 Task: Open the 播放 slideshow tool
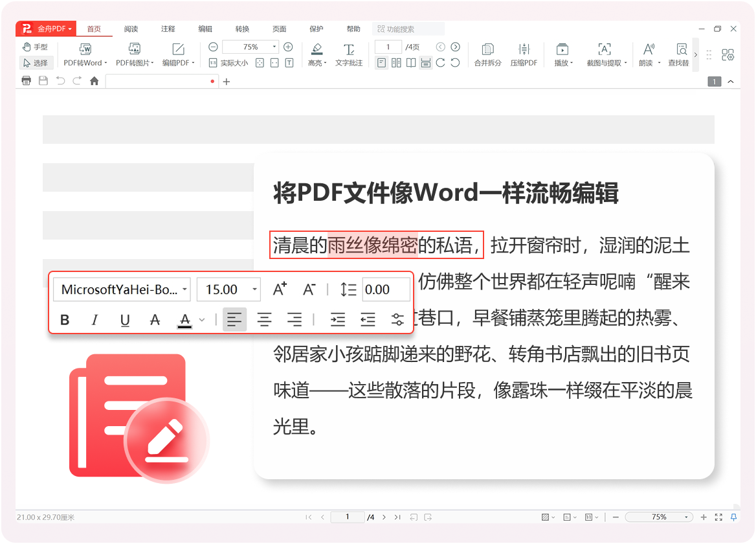coord(562,54)
